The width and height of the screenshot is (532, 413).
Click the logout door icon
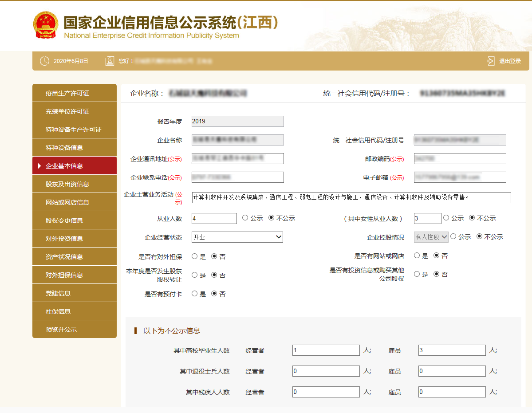click(490, 61)
